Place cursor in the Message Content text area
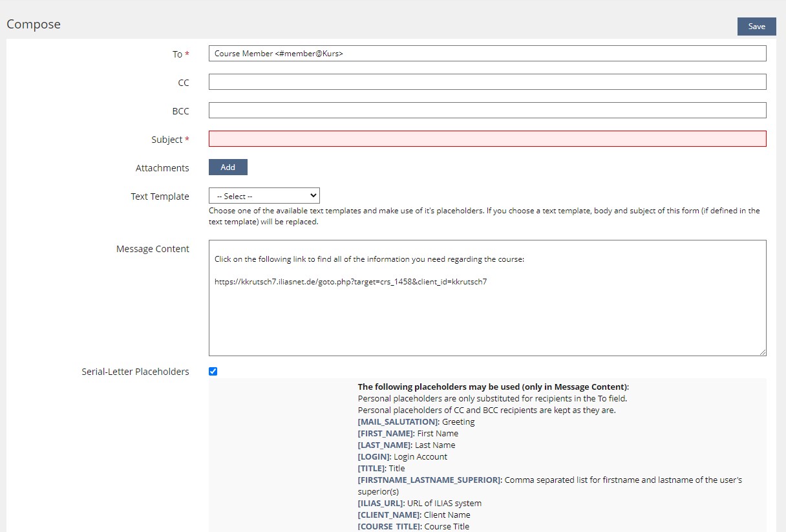The image size is (786, 532). [487, 317]
